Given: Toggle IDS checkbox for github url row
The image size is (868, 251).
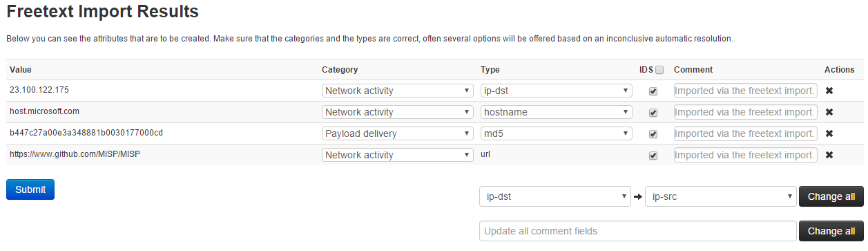Looking at the screenshot, I should pyautogui.click(x=653, y=156).
